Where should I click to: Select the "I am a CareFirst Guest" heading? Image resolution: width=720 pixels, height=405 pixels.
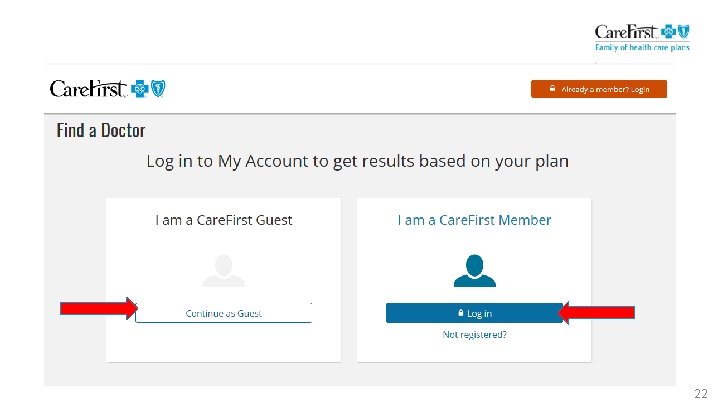point(224,220)
